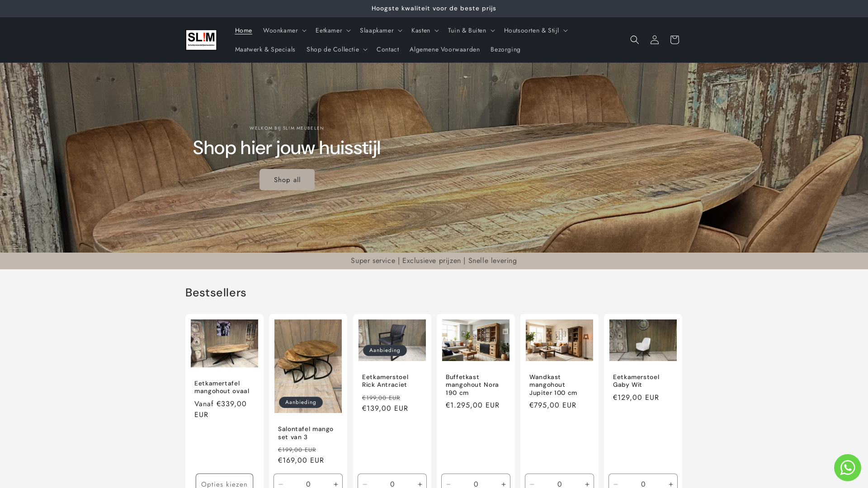Click Opties kiezen for mangohout table
868x488 pixels.
224,483
